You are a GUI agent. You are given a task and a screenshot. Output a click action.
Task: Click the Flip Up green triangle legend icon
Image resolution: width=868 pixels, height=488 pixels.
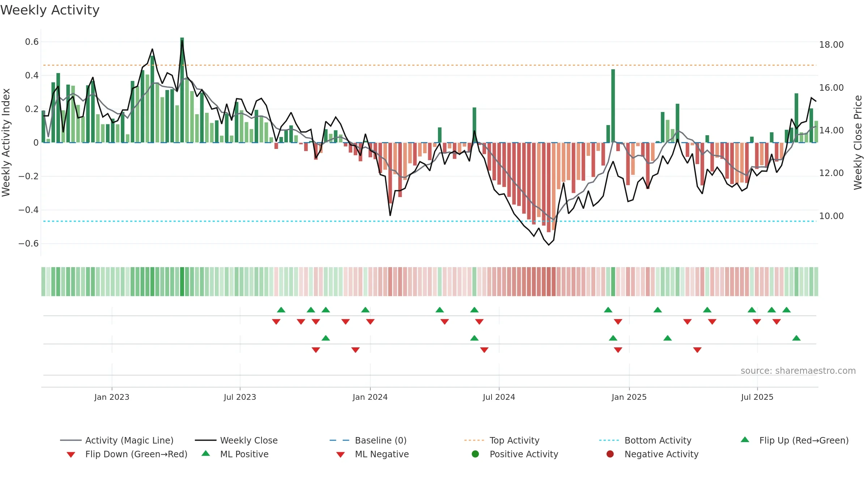click(x=745, y=440)
